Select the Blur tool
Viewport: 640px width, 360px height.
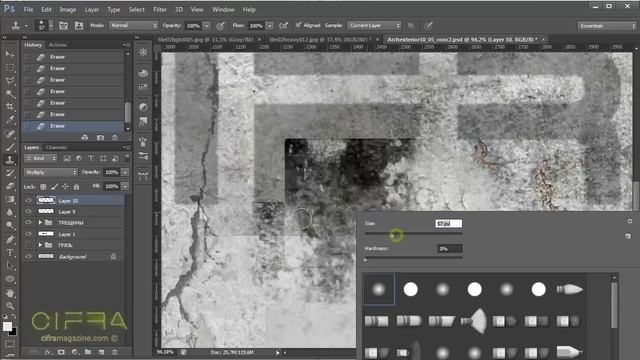(x=10, y=212)
